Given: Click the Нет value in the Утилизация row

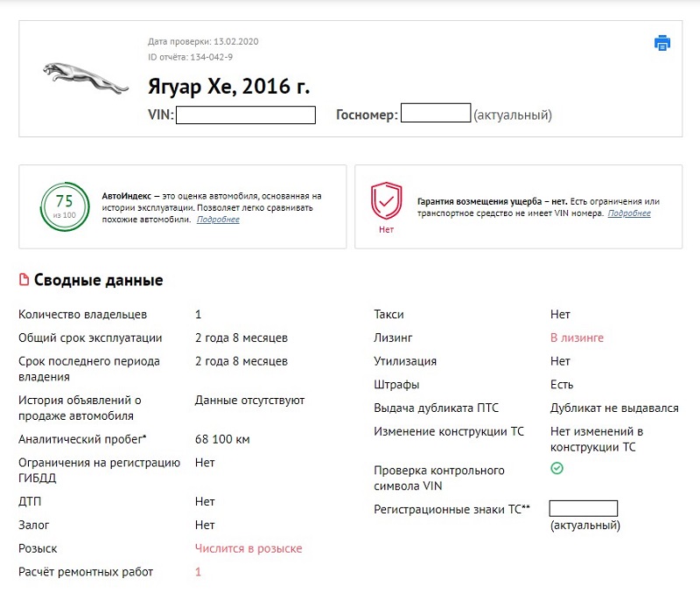Looking at the screenshot, I should [x=560, y=361].
